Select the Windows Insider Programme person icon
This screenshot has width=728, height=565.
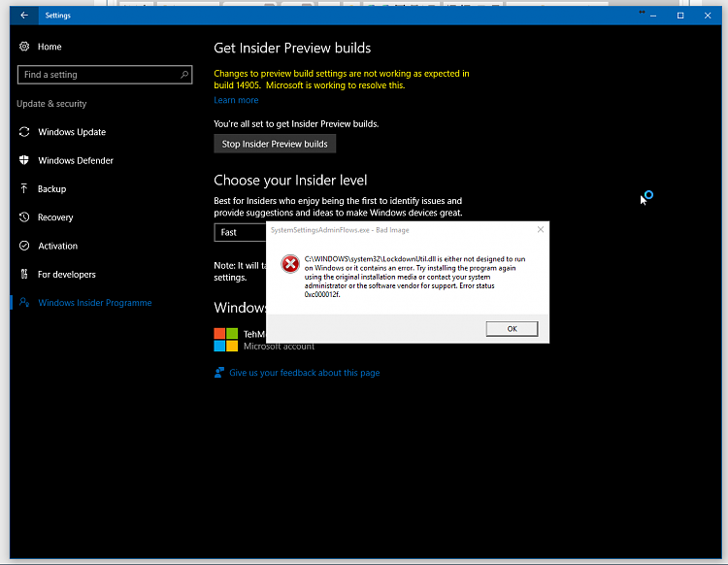click(24, 302)
